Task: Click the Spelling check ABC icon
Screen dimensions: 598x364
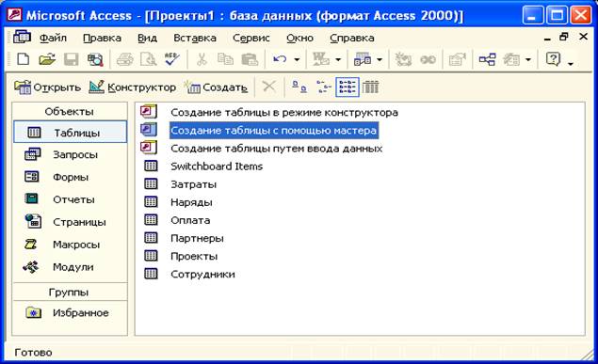Action: (172, 59)
